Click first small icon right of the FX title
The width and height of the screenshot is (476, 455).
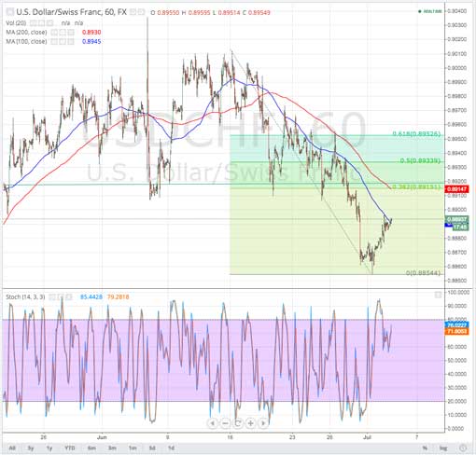[133, 12]
